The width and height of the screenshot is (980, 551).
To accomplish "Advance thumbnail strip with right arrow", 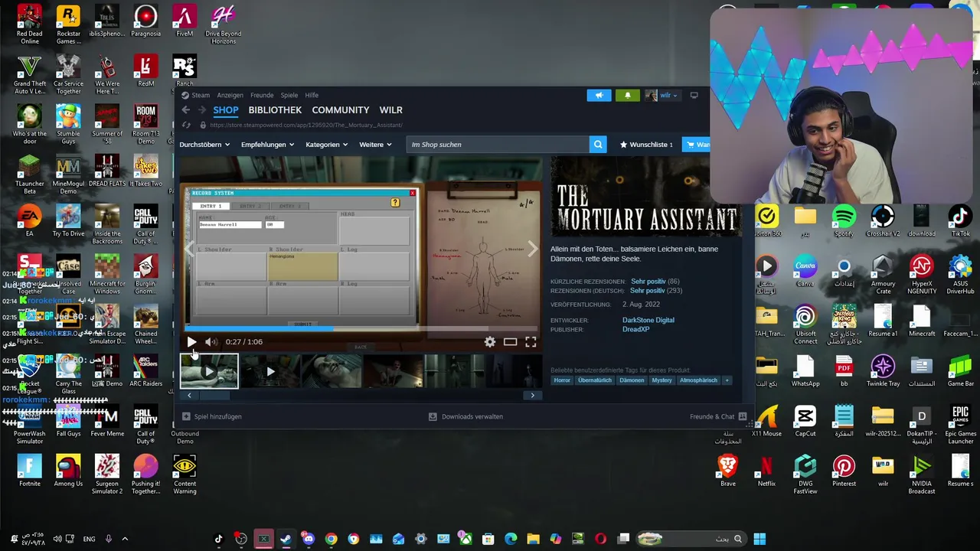I will pos(533,396).
